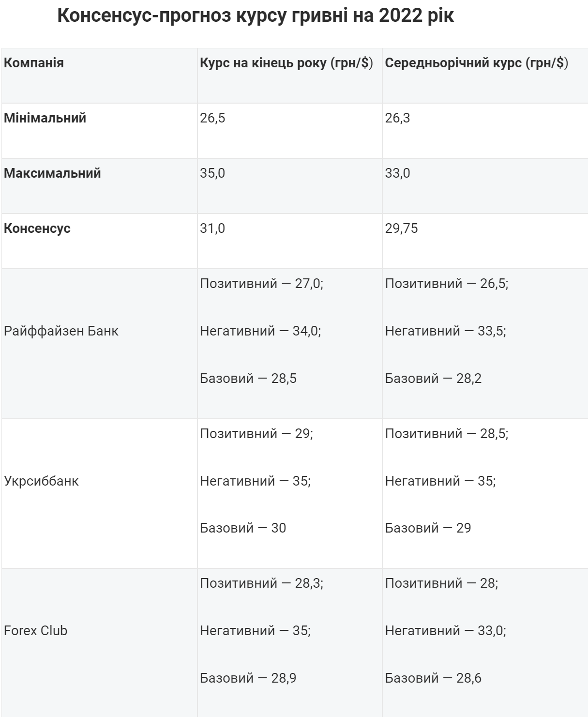
Task: Click Укрсиббанк's "Базовий — 30" forecast
Action: click(x=243, y=528)
